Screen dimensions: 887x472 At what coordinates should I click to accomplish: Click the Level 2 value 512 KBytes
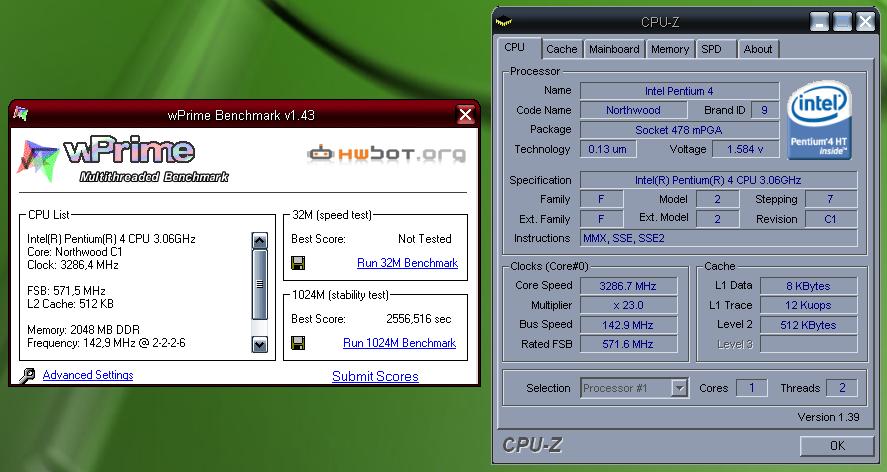click(x=808, y=325)
